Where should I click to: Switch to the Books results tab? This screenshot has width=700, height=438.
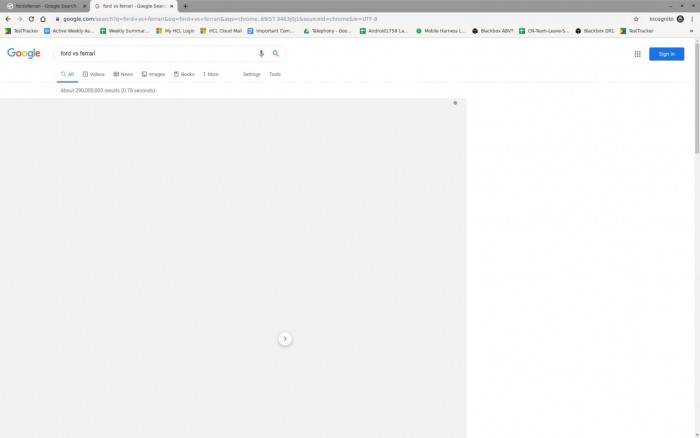tap(184, 74)
